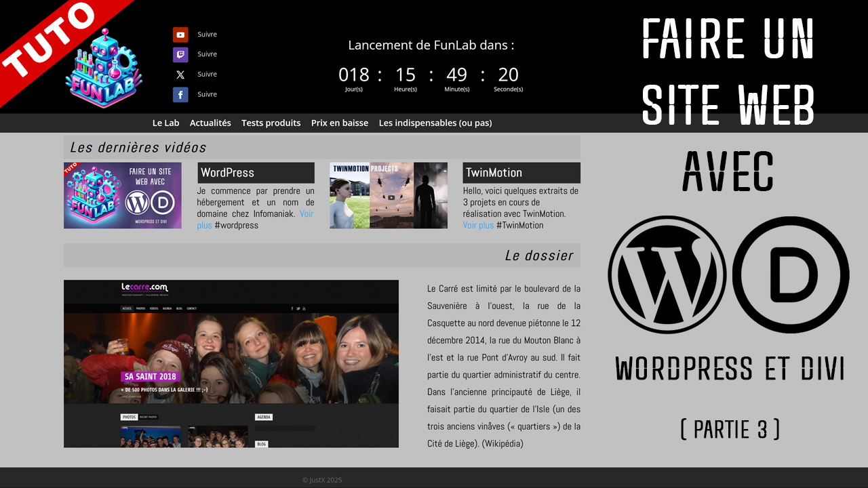Image resolution: width=868 pixels, height=488 pixels.
Task: Click the countdown minutes value 49
Action: [x=457, y=75]
